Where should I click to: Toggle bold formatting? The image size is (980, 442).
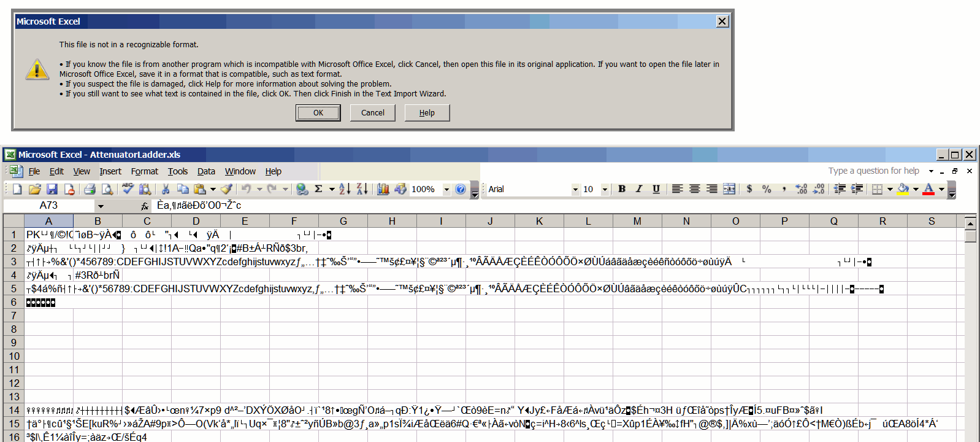622,189
